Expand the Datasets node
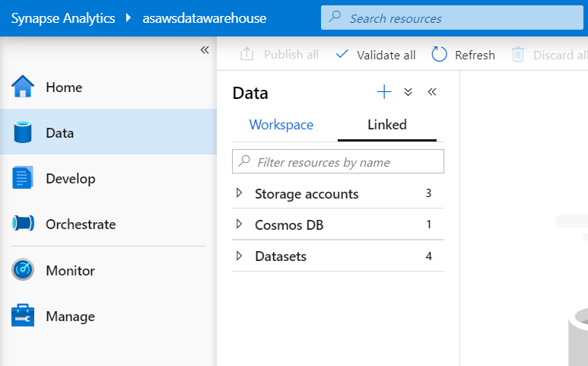 [240, 256]
